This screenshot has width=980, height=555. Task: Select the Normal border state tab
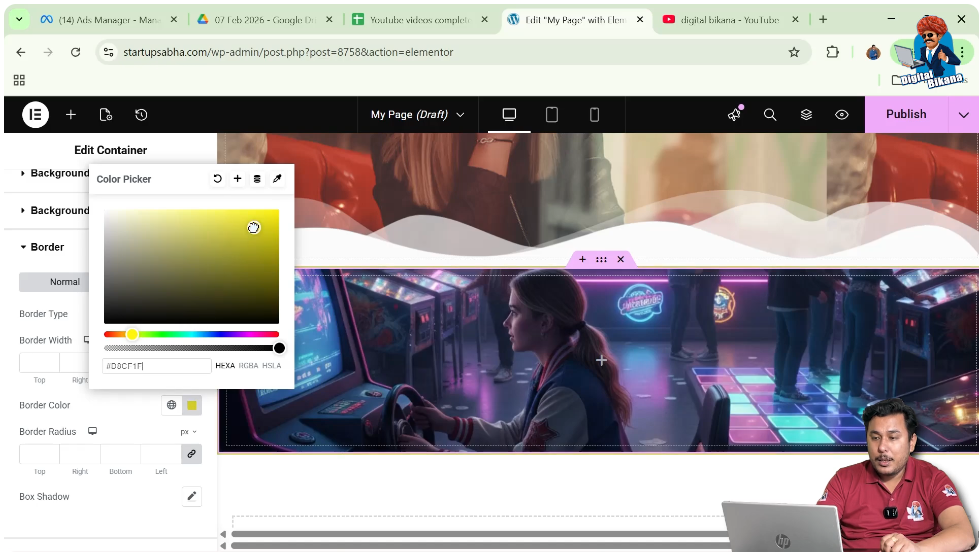point(64,282)
